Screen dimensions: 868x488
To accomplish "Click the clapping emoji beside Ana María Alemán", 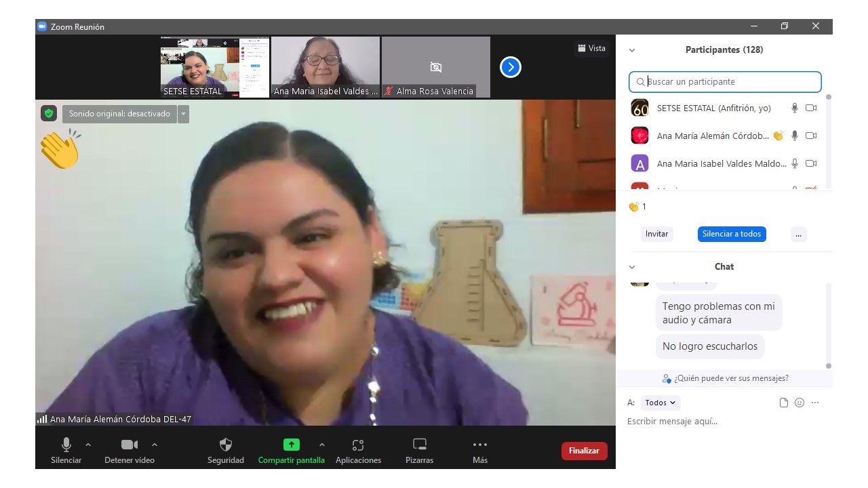I will point(778,136).
